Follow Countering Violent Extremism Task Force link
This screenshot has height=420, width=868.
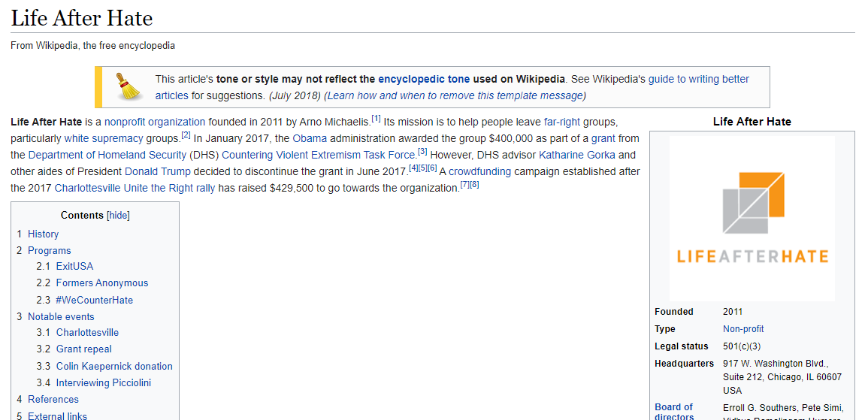[x=319, y=154]
